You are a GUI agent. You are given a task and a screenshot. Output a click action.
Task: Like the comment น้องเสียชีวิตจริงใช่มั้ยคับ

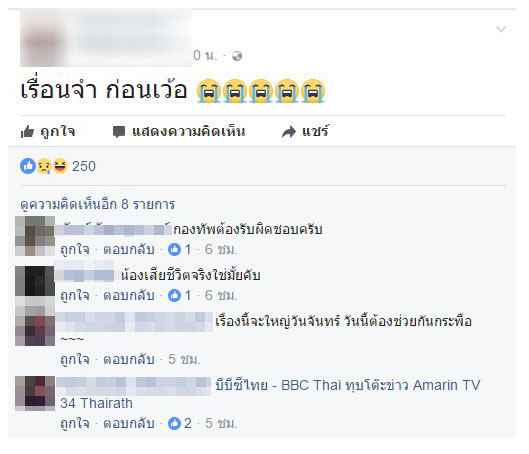(75, 295)
